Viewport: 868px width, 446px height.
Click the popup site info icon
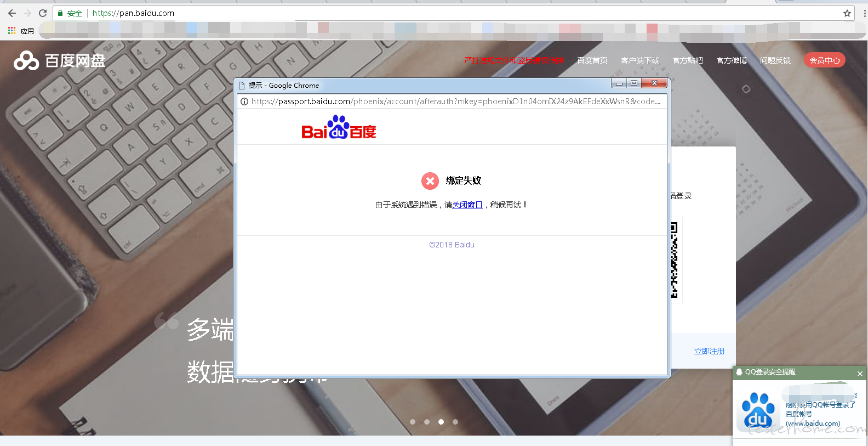pyautogui.click(x=244, y=101)
